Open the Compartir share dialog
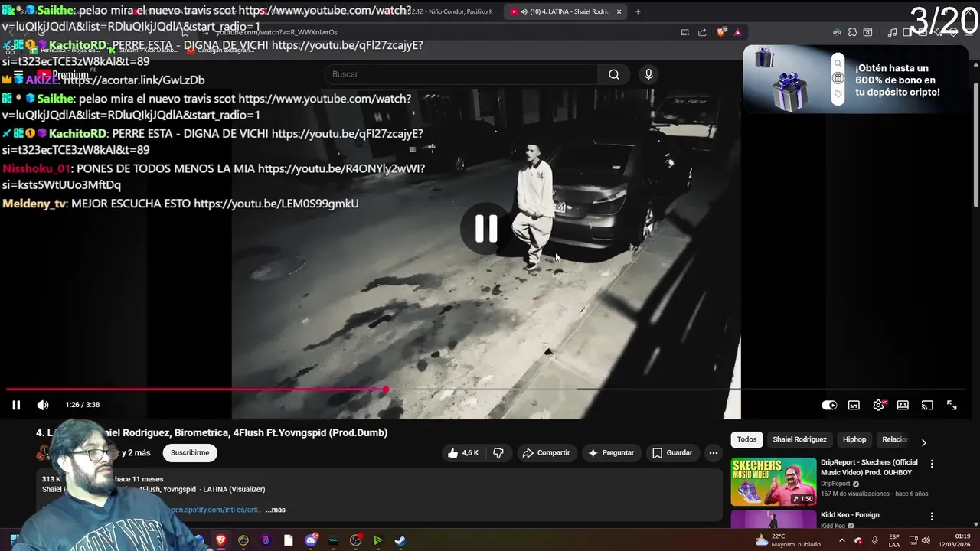Screen dimensions: 980x551 pos(546,453)
